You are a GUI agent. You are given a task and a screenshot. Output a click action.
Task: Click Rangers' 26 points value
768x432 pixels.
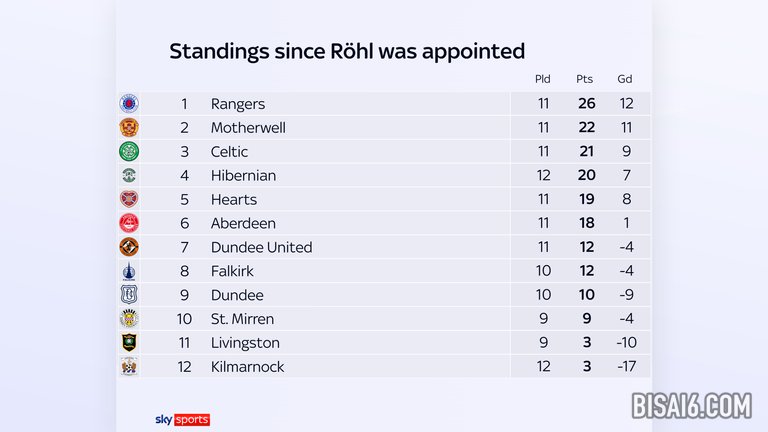[x=585, y=104]
